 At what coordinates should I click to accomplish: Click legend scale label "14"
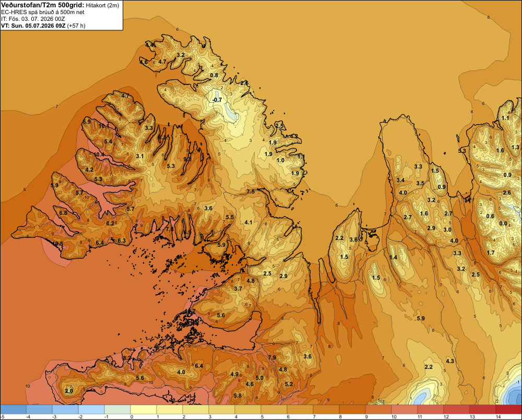point(498,417)
